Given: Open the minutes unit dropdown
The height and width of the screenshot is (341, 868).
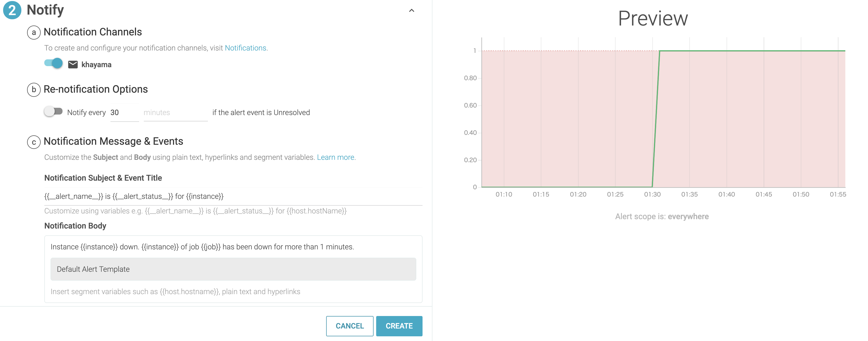Looking at the screenshot, I should coord(175,112).
